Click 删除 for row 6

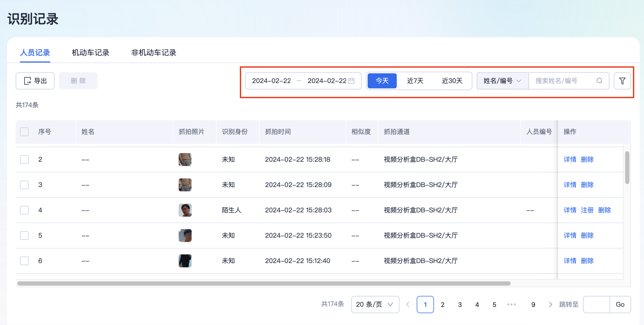click(x=587, y=261)
